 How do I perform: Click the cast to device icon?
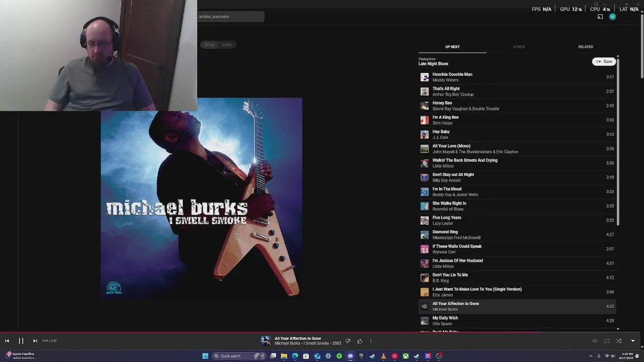600,17
